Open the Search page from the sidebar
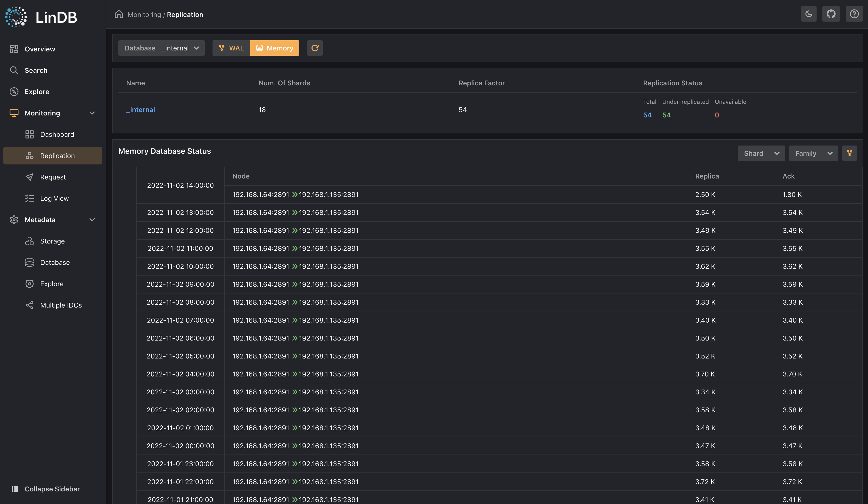The height and width of the screenshot is (504, 868). click(x=36, y=70)
